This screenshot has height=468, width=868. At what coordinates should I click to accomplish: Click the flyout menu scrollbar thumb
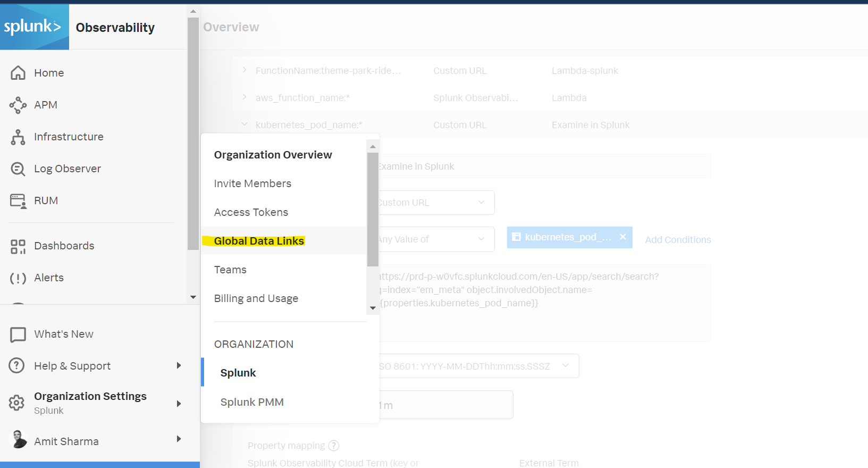[373, 210]
